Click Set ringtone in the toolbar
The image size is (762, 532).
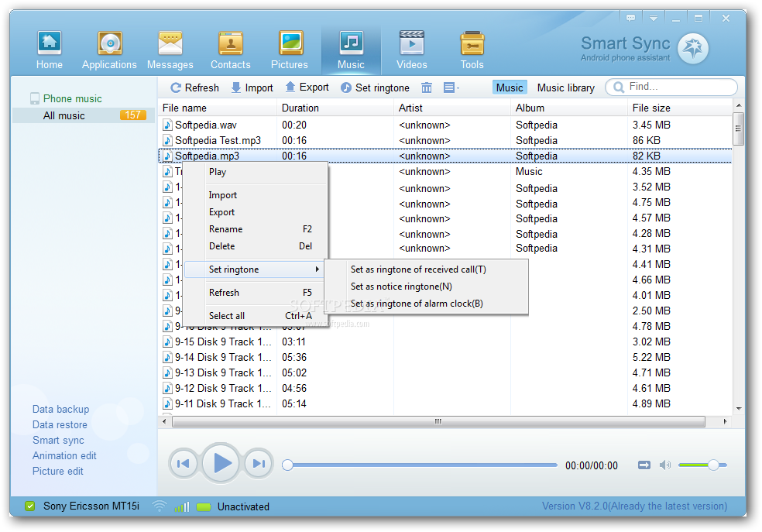pos(375,88)
